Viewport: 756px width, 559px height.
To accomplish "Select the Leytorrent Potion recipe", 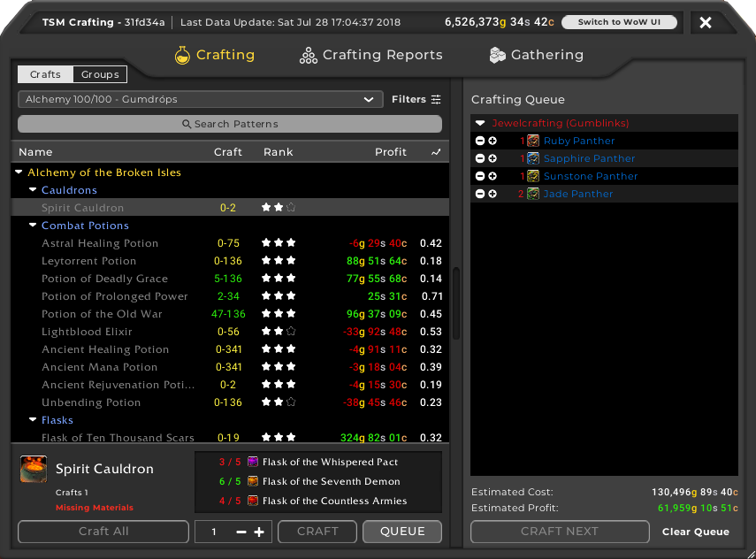I will (x=230, y=261).
